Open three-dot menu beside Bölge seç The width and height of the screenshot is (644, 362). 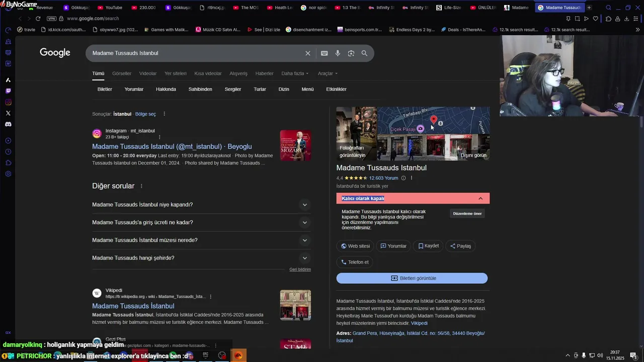pyautogui.click(x=164, y=114)
